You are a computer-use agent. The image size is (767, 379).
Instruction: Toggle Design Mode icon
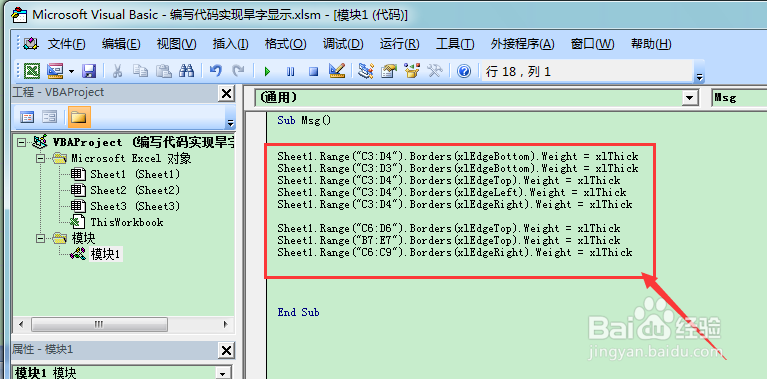click(337, 71)
